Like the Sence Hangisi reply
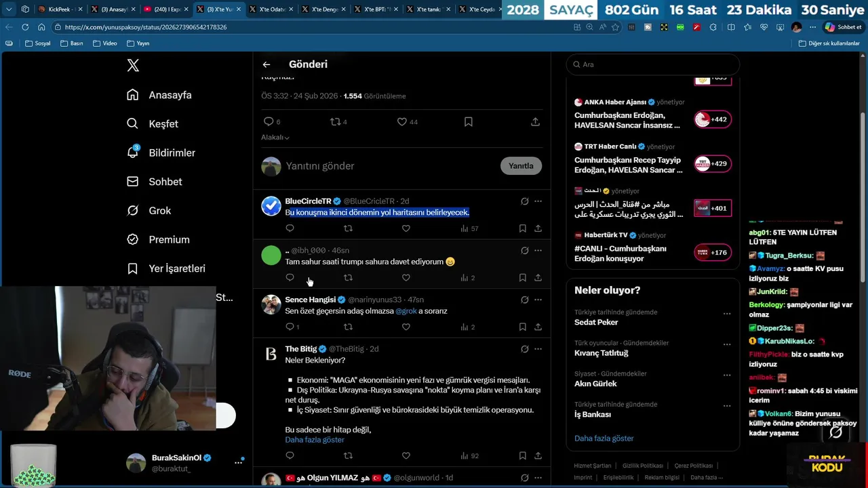 (x=406, y=327)
